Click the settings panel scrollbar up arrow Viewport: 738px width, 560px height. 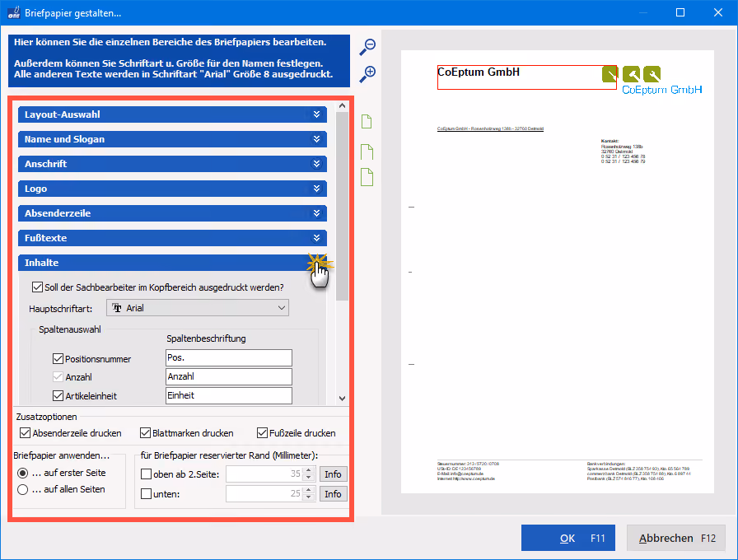(342, 106)
